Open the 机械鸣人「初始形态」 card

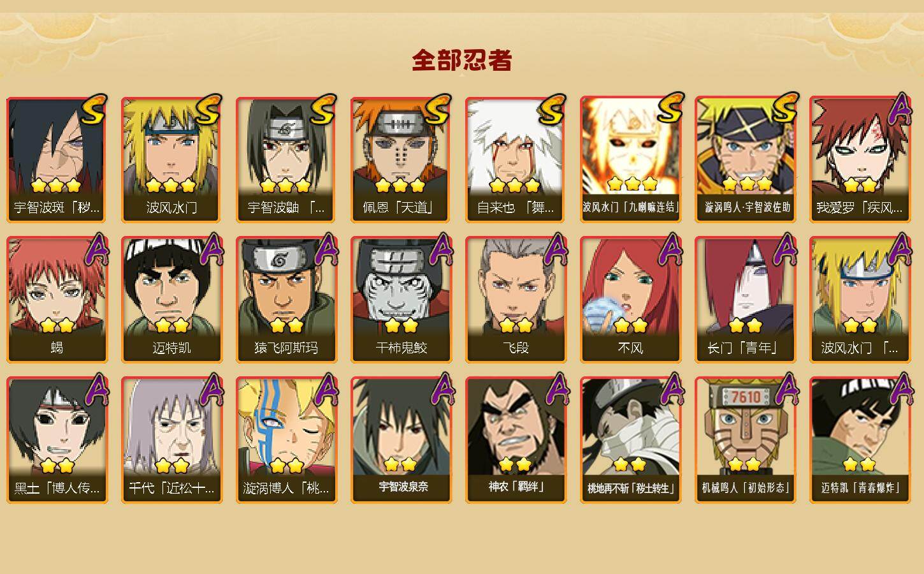745,440
